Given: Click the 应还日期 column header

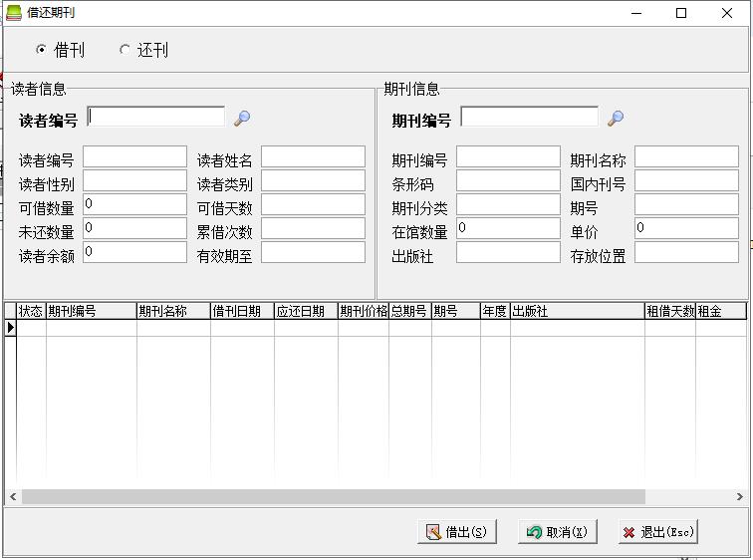Looking at the screenshot, I should click(x=306, y=311).
